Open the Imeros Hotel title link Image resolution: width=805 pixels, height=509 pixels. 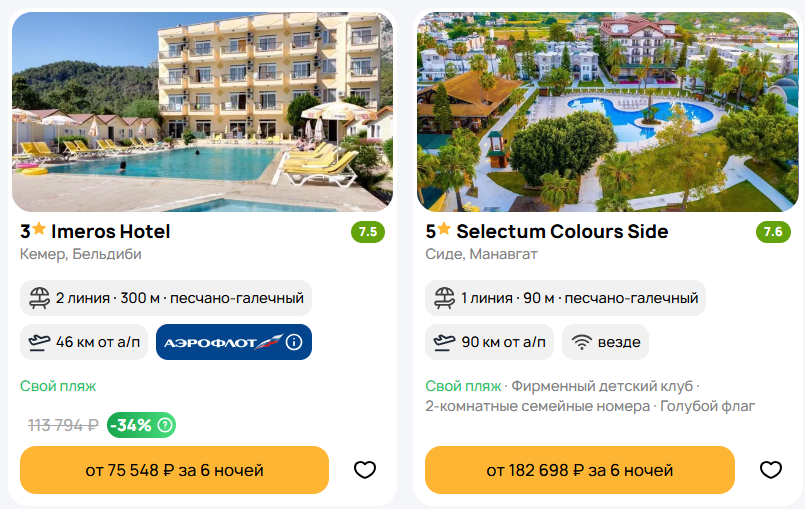(110, 232)
